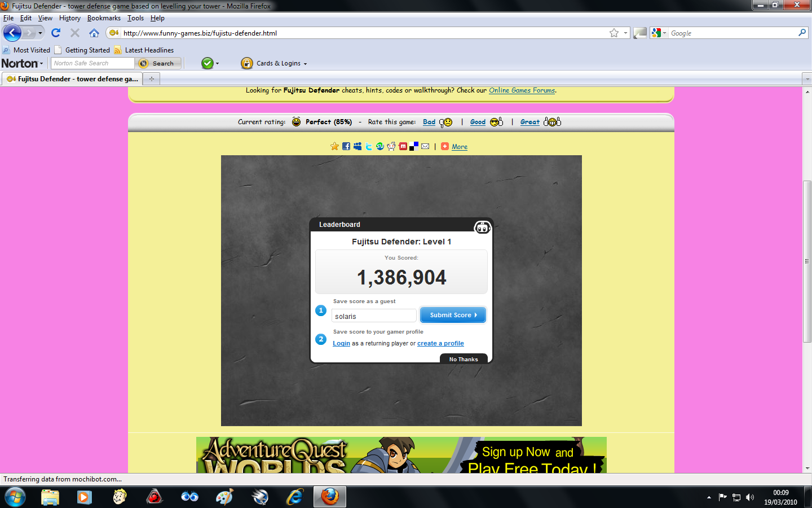Click the create a profile link

click(x=440, y=343)
